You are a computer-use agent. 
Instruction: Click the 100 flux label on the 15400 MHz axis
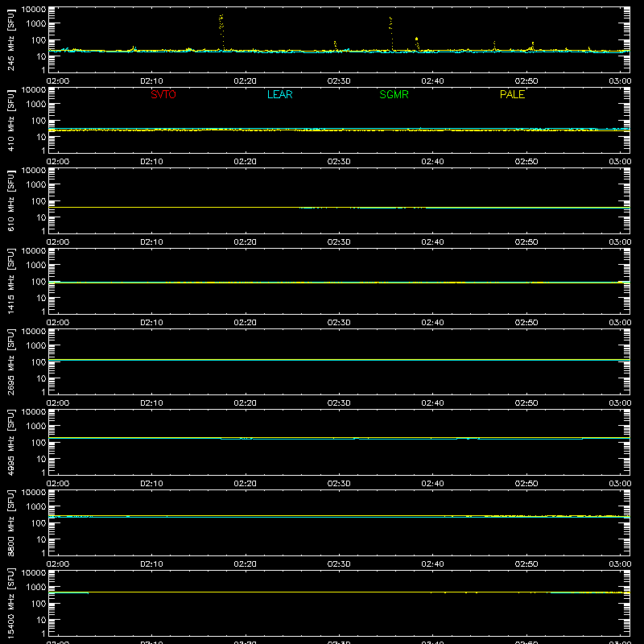39,604
